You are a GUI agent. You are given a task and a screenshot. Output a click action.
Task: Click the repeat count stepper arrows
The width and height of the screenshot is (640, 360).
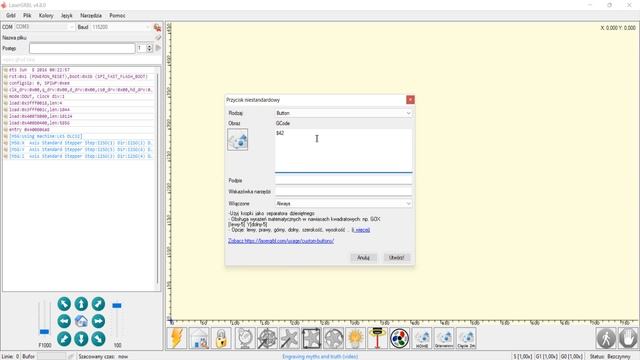click(149, 48)
